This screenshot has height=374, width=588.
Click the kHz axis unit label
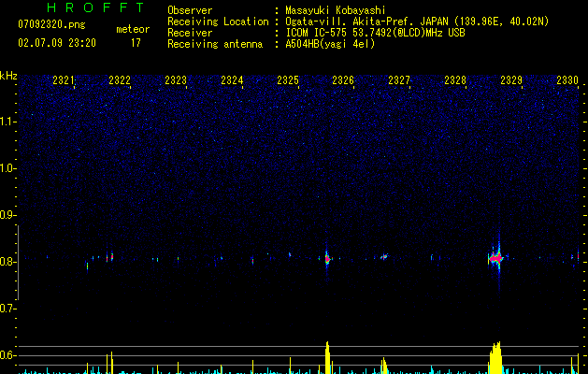coord(8,76)
